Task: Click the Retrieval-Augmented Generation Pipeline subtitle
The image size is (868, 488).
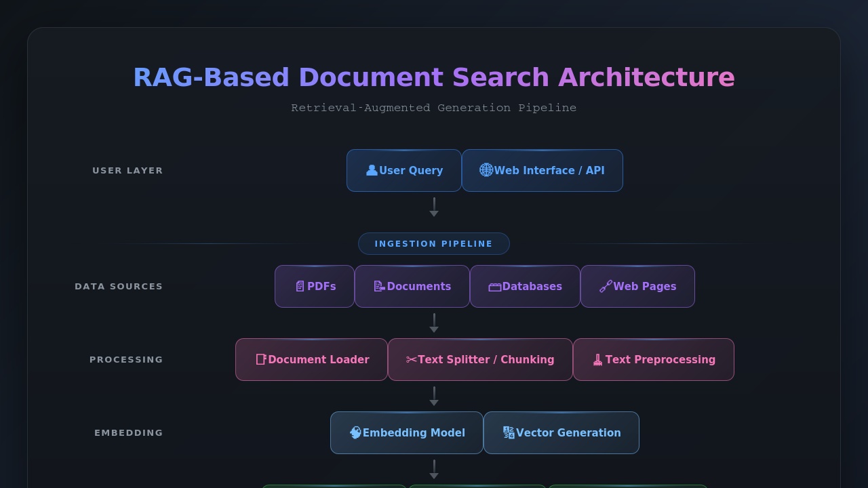Action: click(x=434, y=107)
